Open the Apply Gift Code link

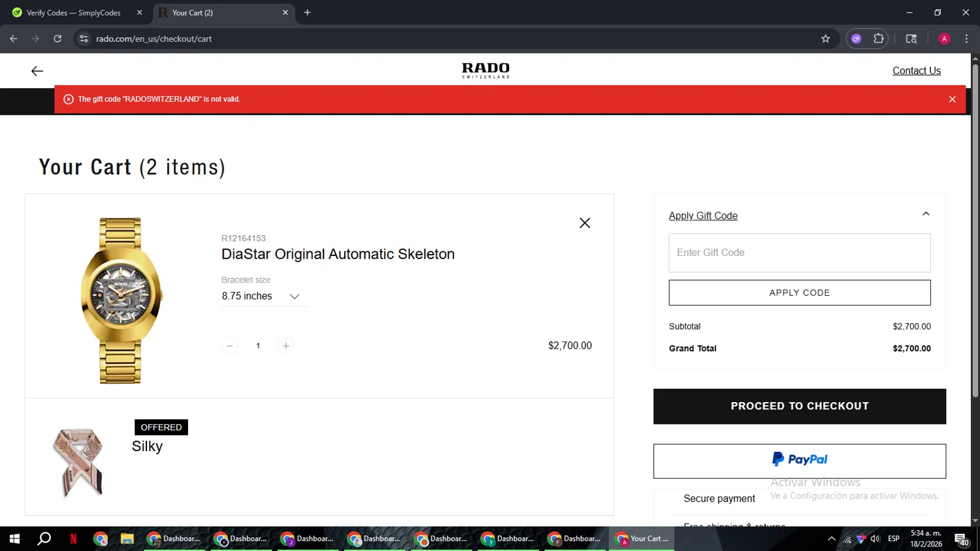[703, 216]
